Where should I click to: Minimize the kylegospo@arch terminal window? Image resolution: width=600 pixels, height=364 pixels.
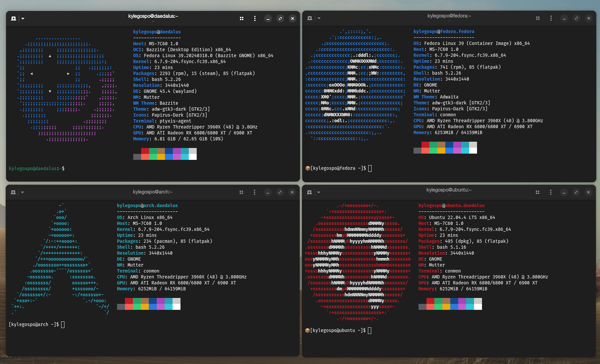tap(268, 192)
